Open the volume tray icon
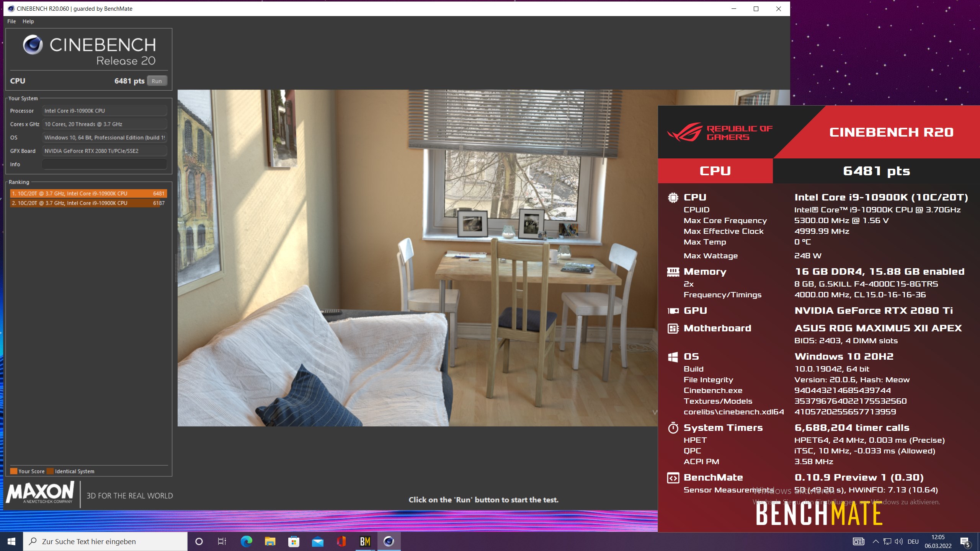 pyautogui.click(x=899, y=541)
